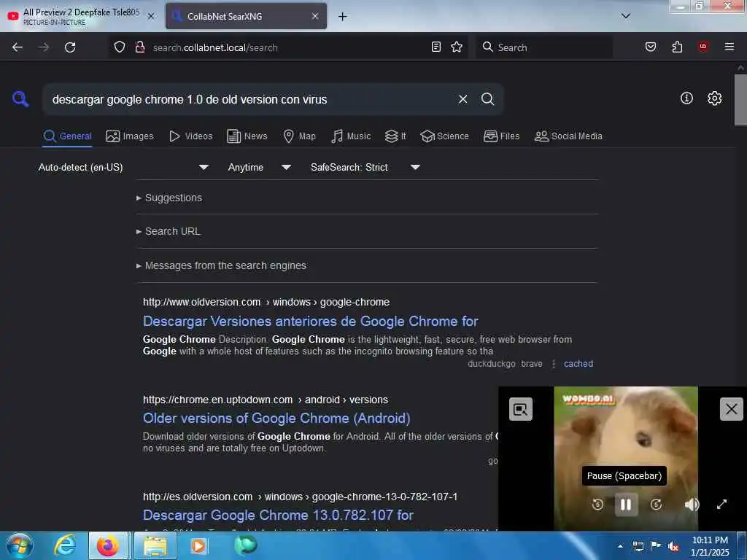Viewport: 747px width, 560px height.
Task: Click the page vertical scrollbar thumb
Action: 740,99
